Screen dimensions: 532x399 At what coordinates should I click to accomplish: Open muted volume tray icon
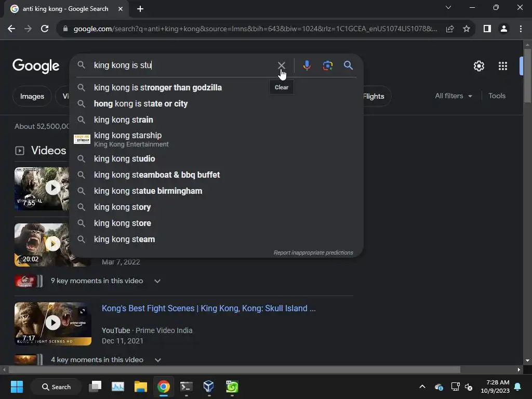[469, 387]
